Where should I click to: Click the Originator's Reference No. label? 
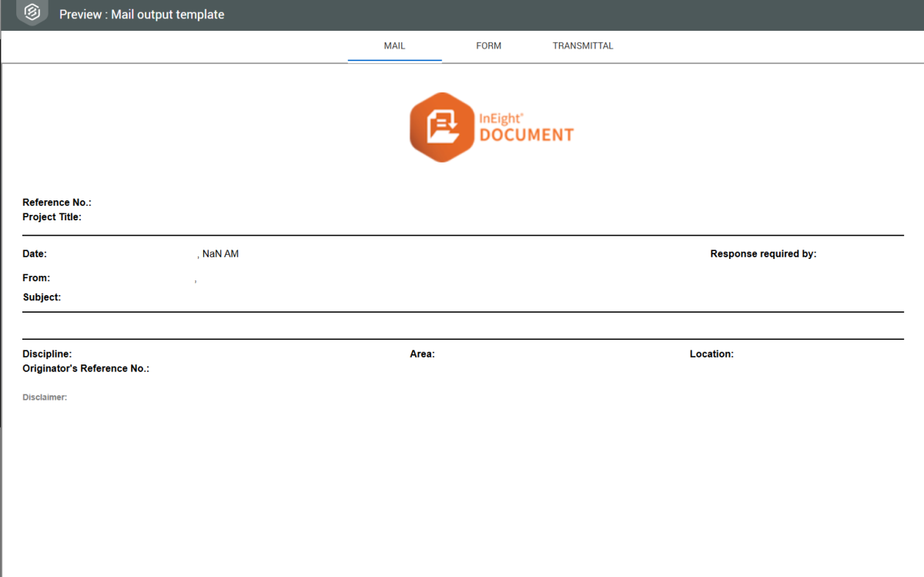pos(85,369)
